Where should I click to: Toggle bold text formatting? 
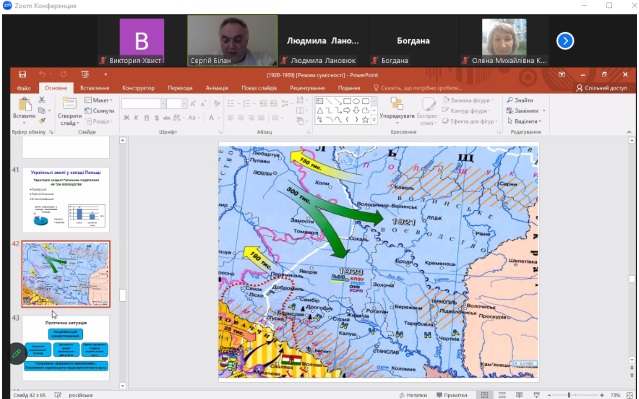pyautogui.click(x=126, y=118)
